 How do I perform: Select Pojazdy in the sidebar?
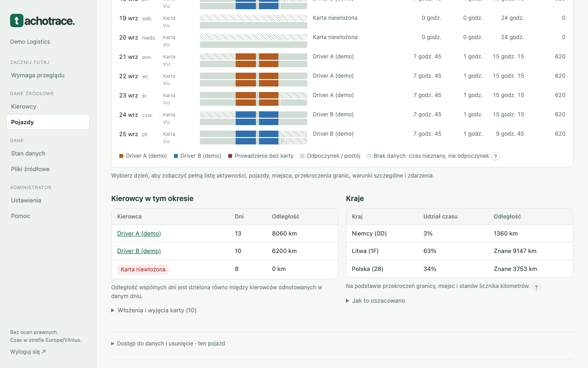point(48,122)
